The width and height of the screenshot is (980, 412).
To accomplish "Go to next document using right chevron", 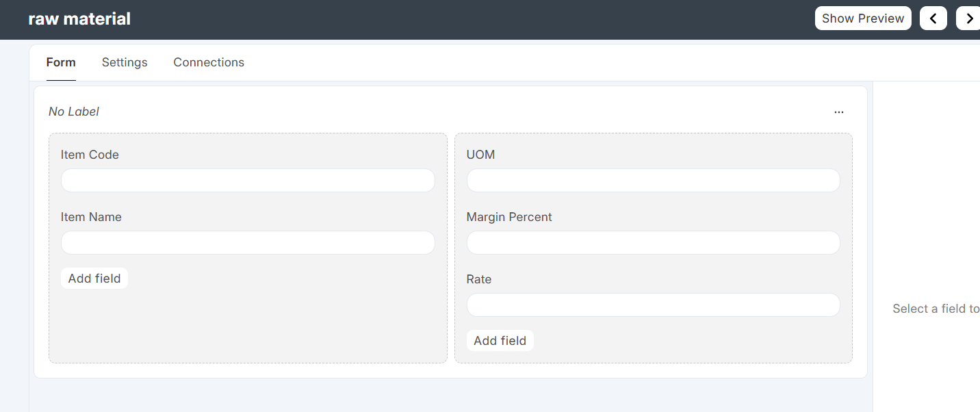I will 968,18.
